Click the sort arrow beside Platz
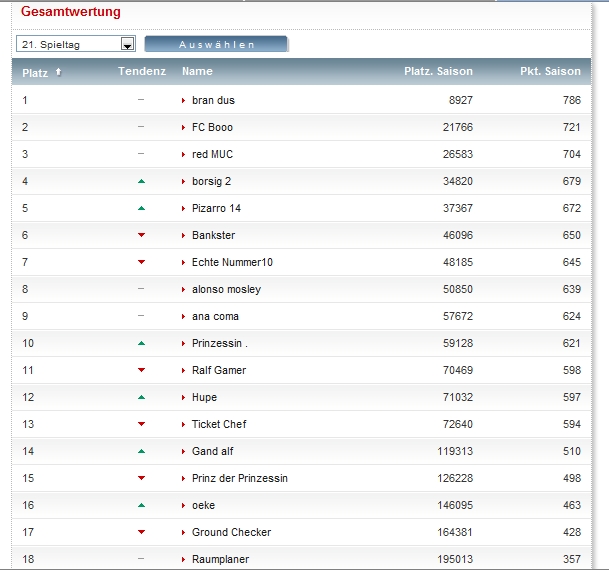609x570 pixels. [x=58, y=72]
